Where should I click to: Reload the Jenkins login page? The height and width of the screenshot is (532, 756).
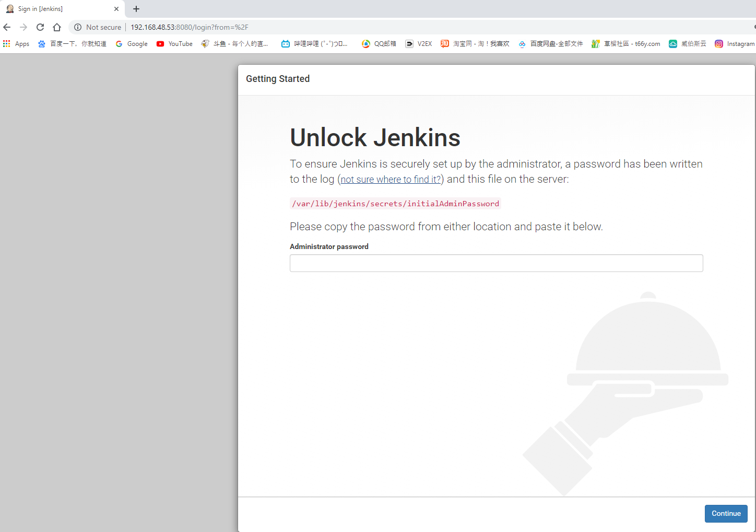click(x=40, y=27)
